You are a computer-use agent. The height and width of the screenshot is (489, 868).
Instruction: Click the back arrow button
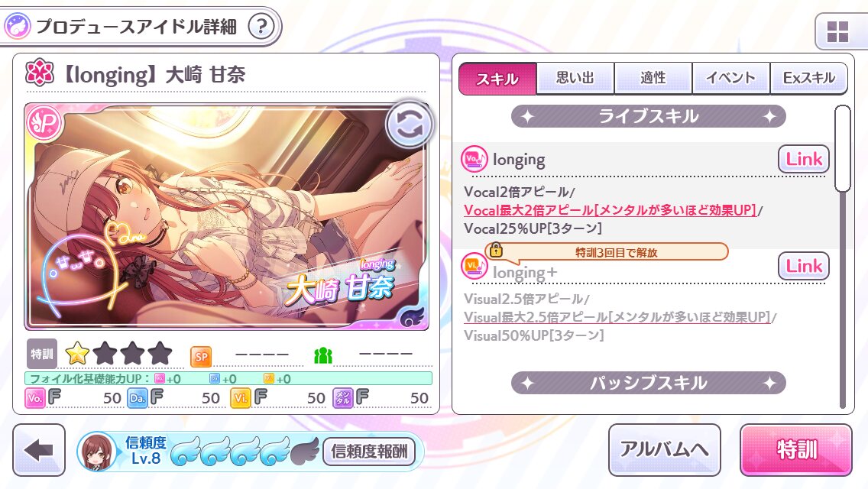39,450
